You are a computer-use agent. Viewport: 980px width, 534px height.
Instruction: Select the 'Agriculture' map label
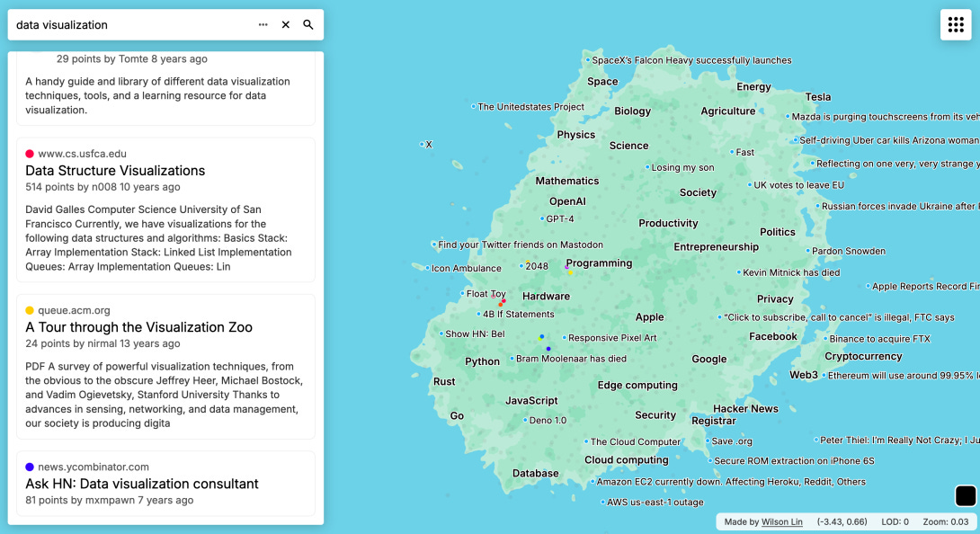pyautogui.click(x=727, y=111)
